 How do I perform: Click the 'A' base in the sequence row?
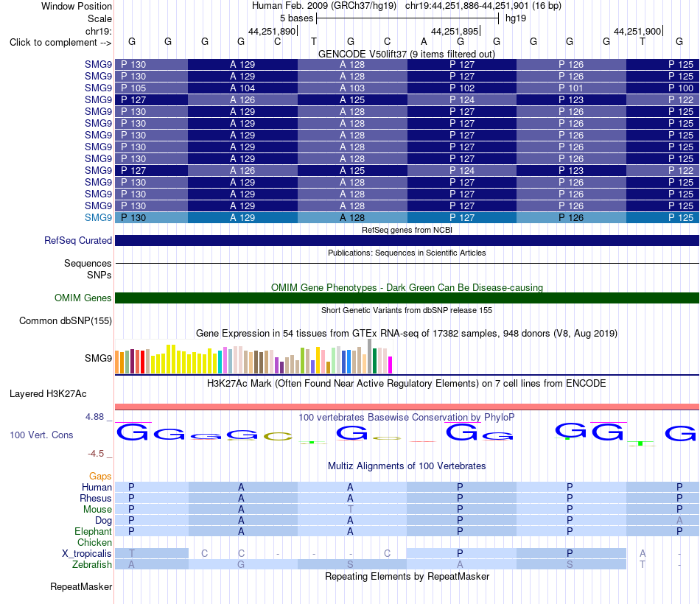click(424, 41)
